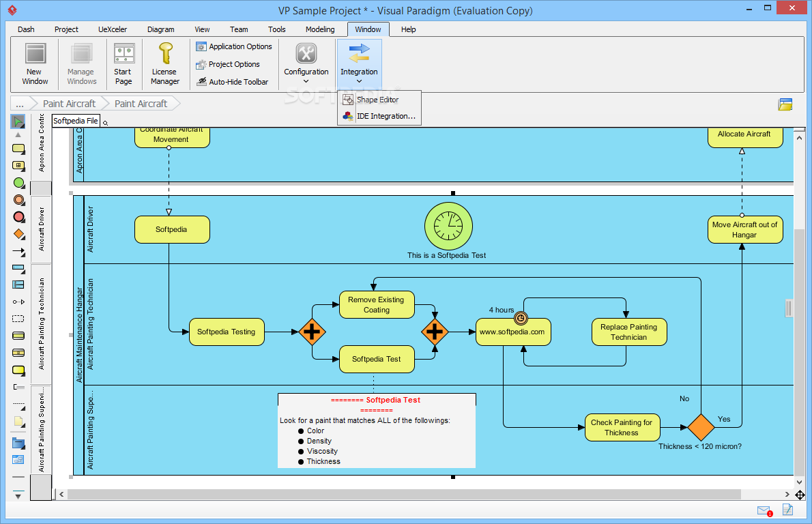
Task: Select the Check Painting for Thickness task
Action: click(622, 428)
